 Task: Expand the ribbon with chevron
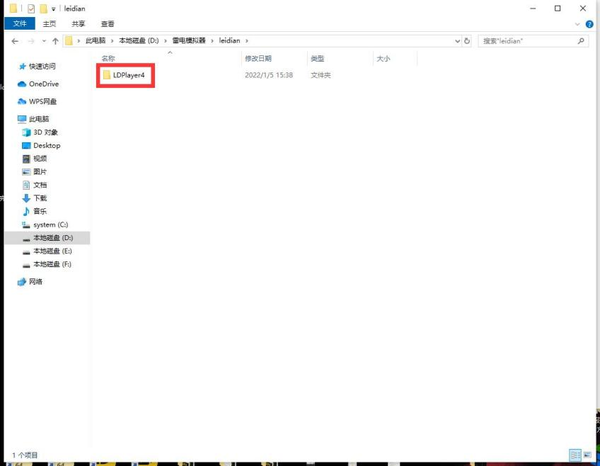577,24
